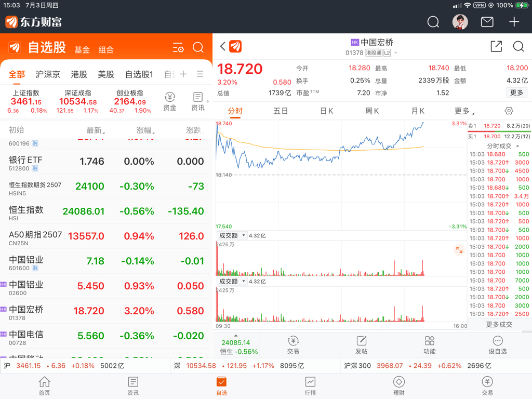
Task: Open the 资金 capital flow icon
Action: 170,101
